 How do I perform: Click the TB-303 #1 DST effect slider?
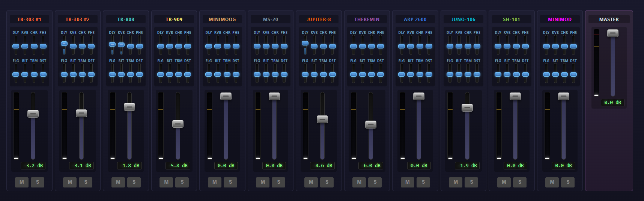[43, 74]
